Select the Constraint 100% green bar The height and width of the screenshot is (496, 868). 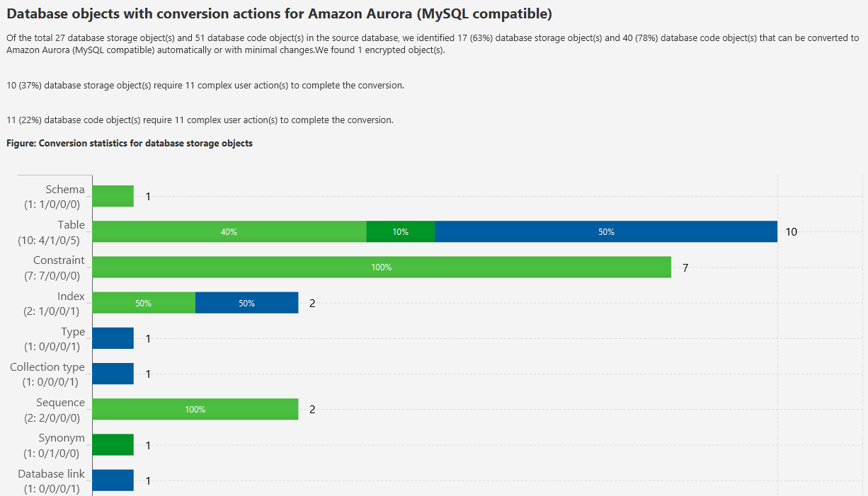382,267
